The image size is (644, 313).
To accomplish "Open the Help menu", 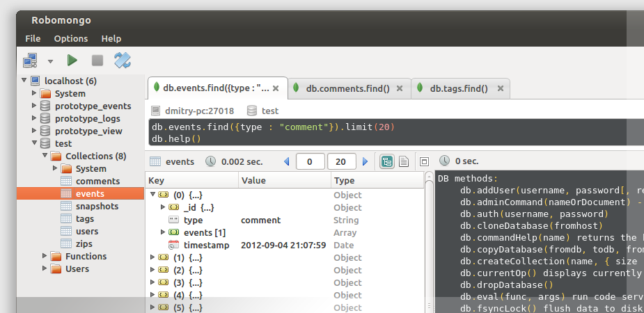I will click(111, 38).
